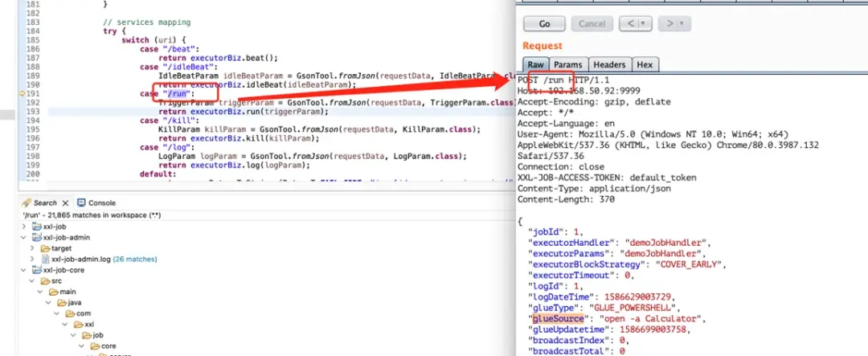Click the 'GLUE_POWERSHELL' value in request body
The image size is (868, 356).
coord(634,308)
